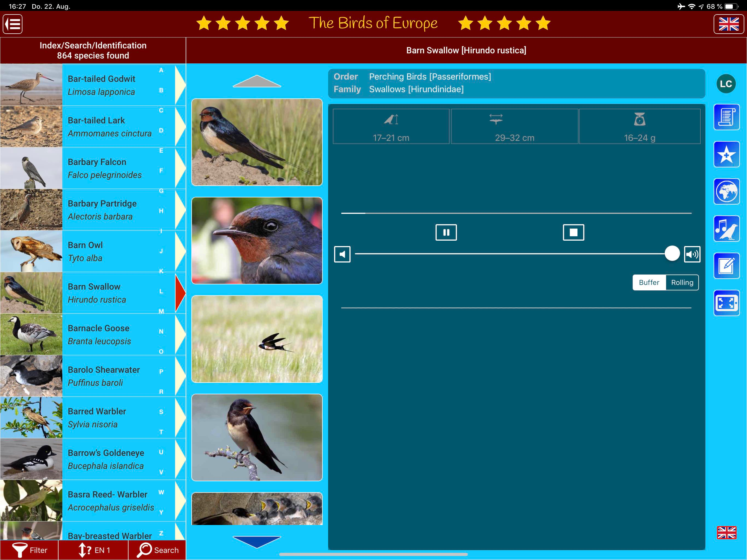Open perched swallow on mound photo

point(257,142)
